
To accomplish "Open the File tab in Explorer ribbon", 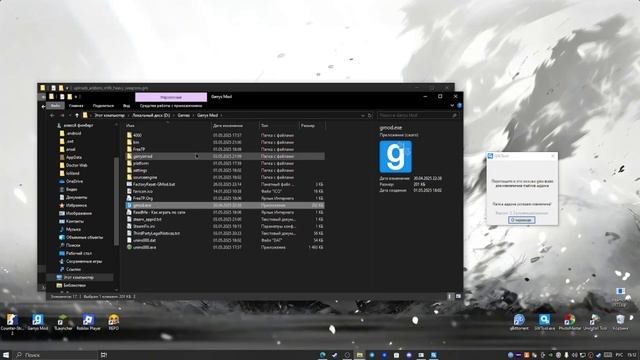I will click(x=55, y=106).
